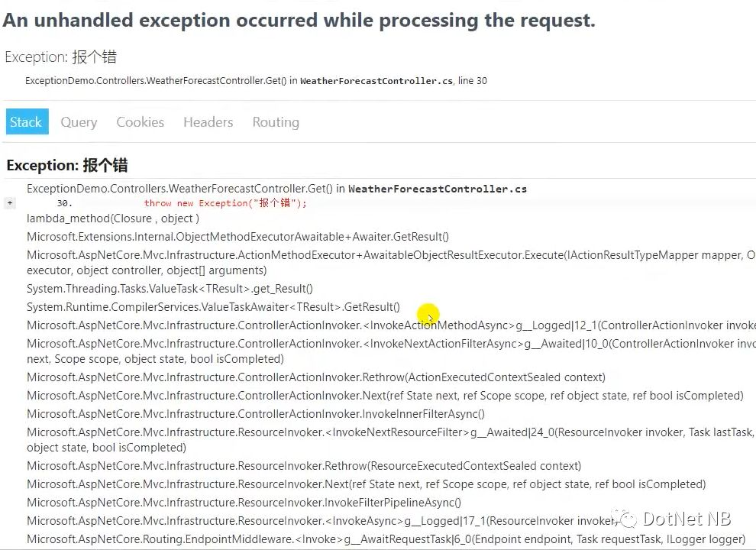Click the ValueTask<TResult>.get_Result() stack frame

point(170,289)
